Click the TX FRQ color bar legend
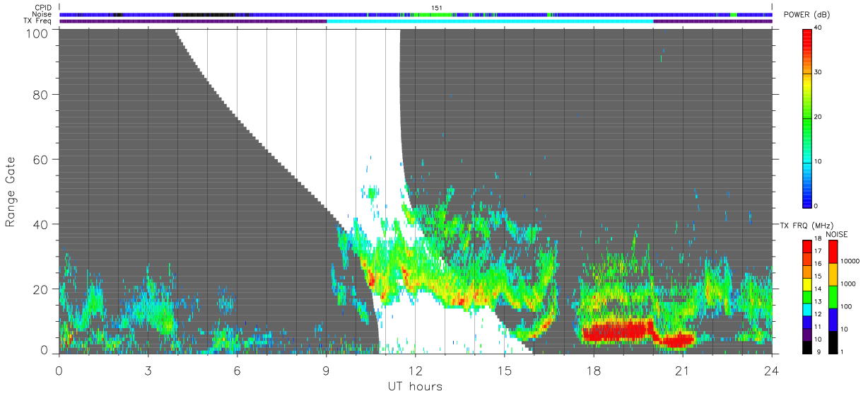Viewport: 868px width, 401px height. [x=807, y=297]
